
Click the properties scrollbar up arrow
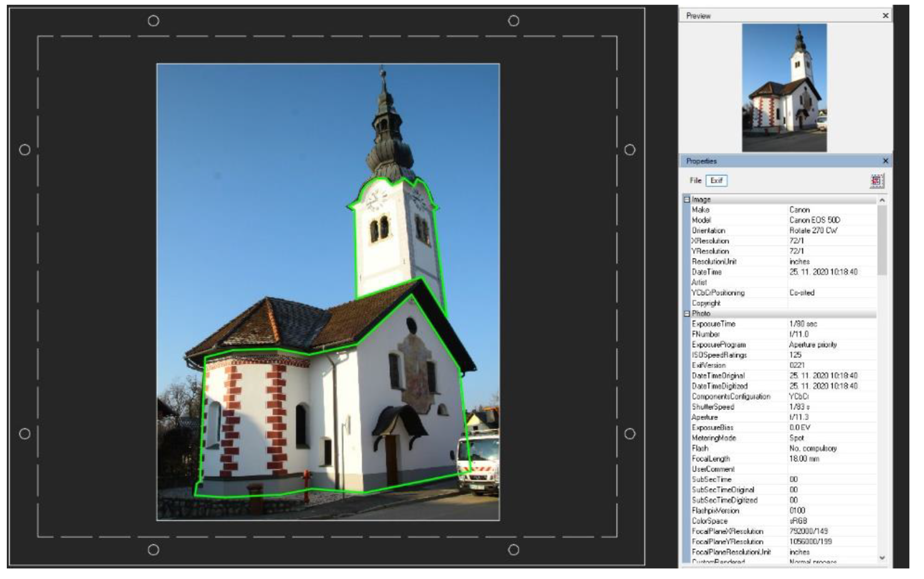click(x=882, y=200)
